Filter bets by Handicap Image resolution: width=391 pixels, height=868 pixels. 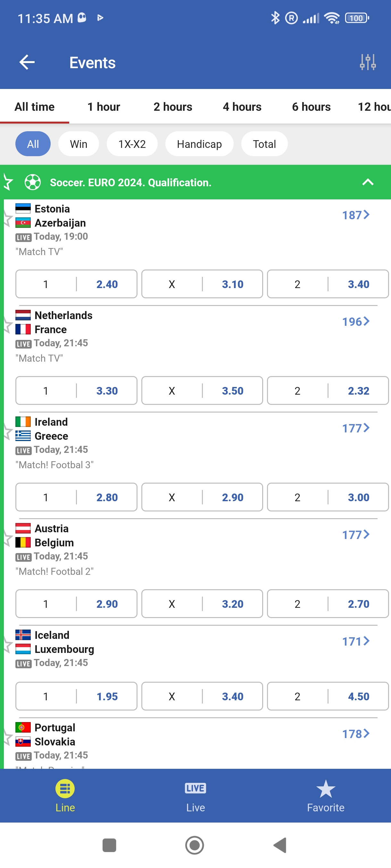pos(199,144)
